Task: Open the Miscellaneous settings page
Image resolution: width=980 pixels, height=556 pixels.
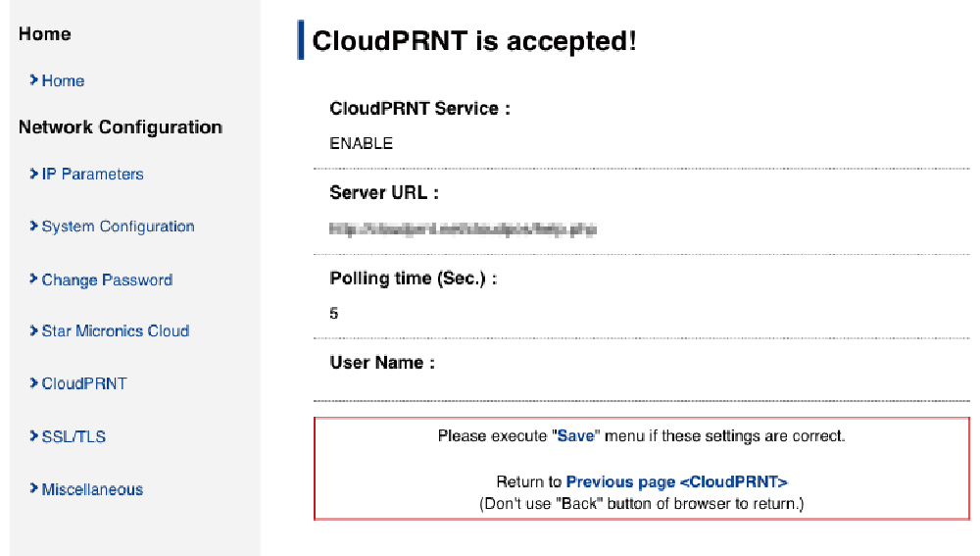Action: (x=92, y=489)
